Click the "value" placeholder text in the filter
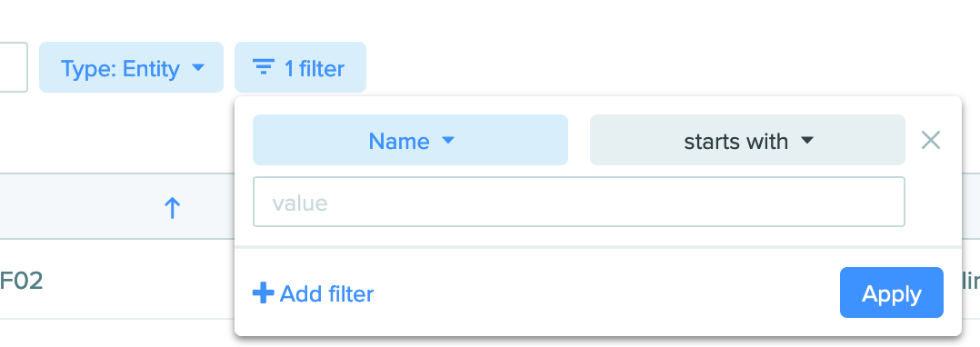 pos(300,203)
